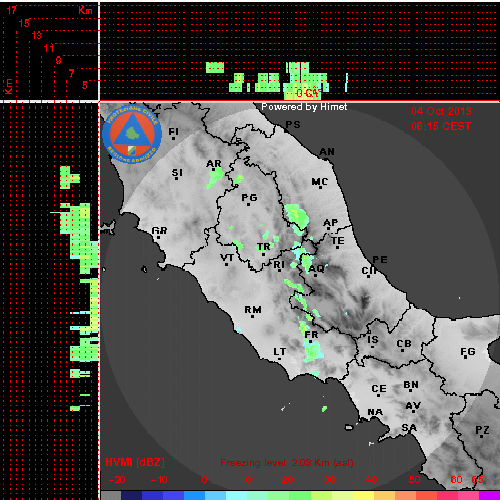Pick the magenta swatch at color scale end
This screenshot has width=500, height=500.
(x=489, y=495)
